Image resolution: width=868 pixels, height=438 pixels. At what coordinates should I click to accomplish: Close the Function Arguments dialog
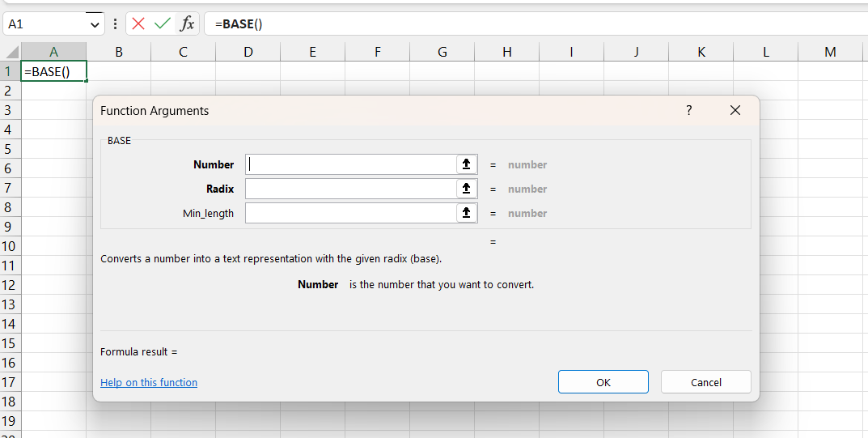click(x=735, y=111)
